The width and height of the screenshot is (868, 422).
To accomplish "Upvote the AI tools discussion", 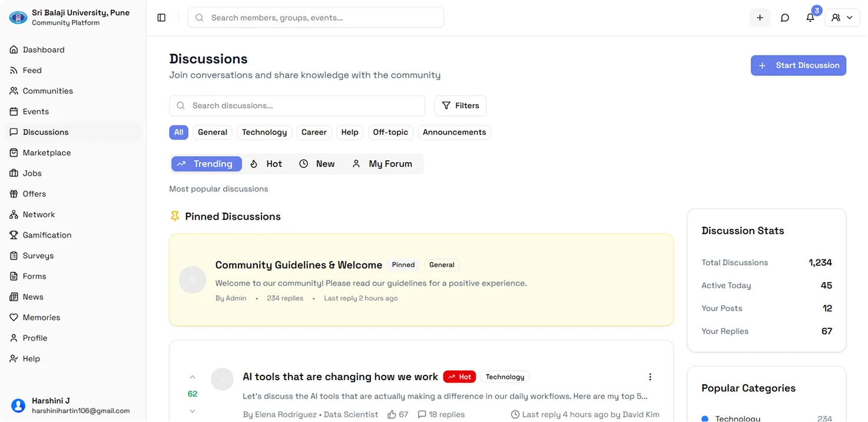I will click(193, 377).
